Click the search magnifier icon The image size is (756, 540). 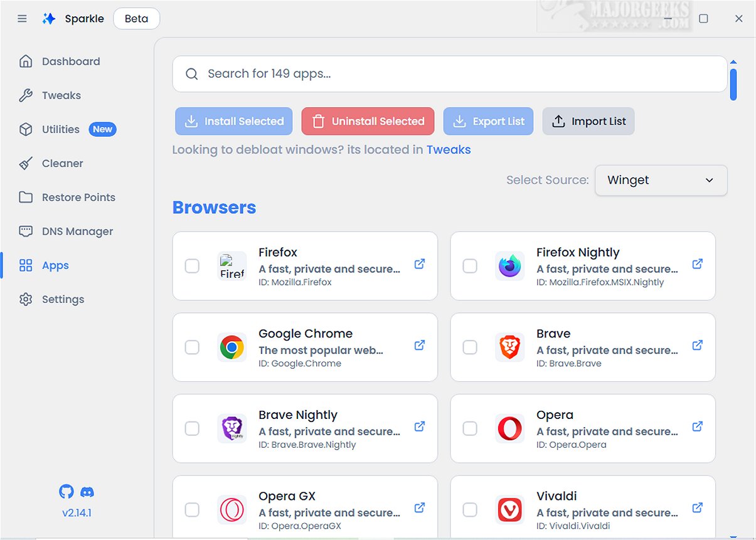(x=192, y=74)
